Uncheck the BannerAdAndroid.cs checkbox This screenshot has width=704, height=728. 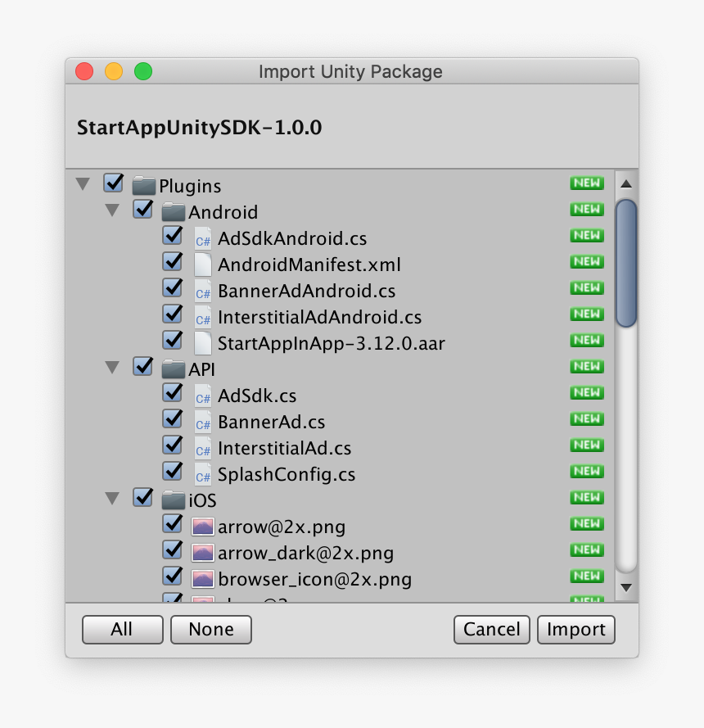(172, 288)
